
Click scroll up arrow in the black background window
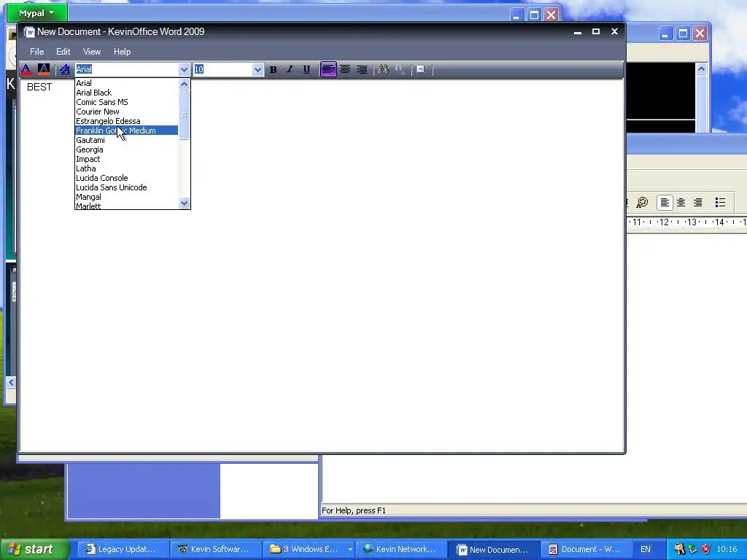pos(701,69)
